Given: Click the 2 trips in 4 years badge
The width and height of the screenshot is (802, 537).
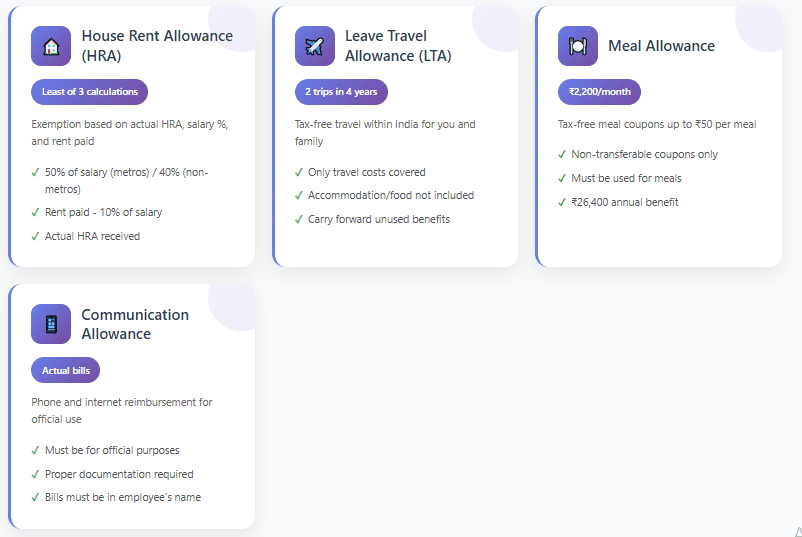Looking at the screenshot, I should [x=341, y=92].
